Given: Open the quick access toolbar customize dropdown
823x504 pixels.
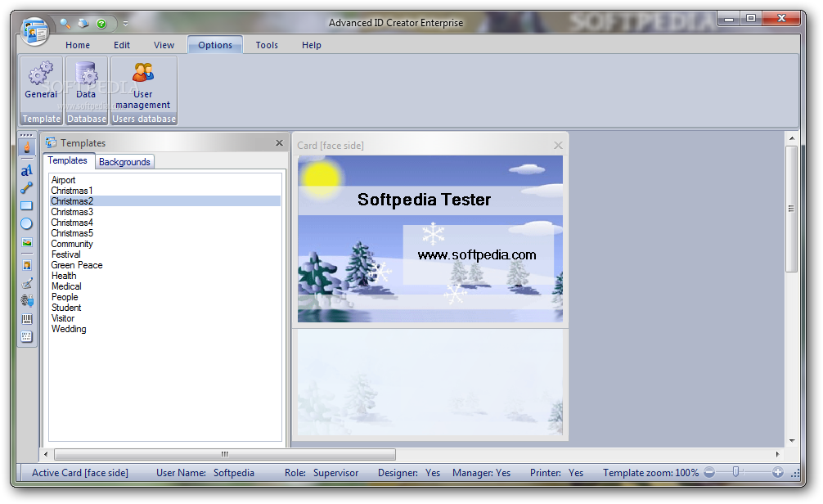Looking at the screenshot, I should (x=125, y=24).
